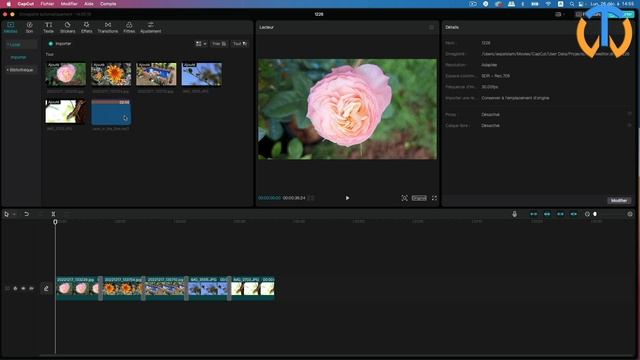Adjust the timeline zoom slider handle
This screenshot has height=360, width=640.
[595, 214]
